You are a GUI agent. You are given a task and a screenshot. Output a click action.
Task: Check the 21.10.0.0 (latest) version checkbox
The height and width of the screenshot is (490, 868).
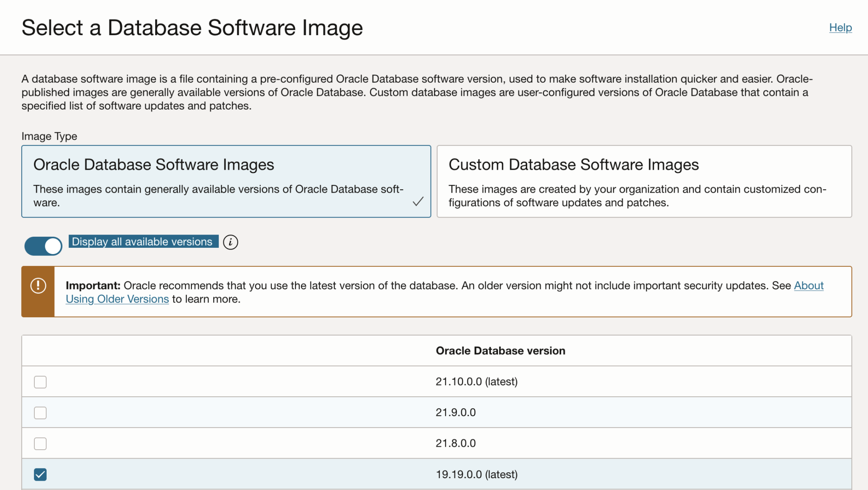click(x=40, y=382)
